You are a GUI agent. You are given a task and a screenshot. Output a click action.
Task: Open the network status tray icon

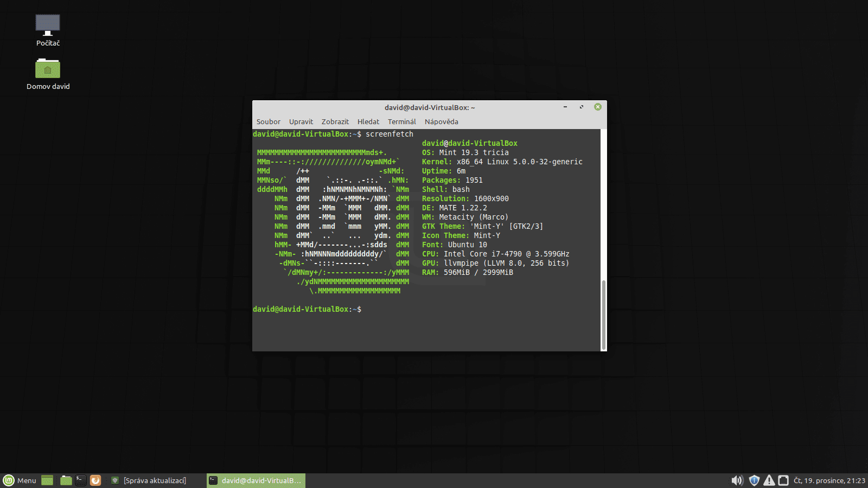coord(784,480)
